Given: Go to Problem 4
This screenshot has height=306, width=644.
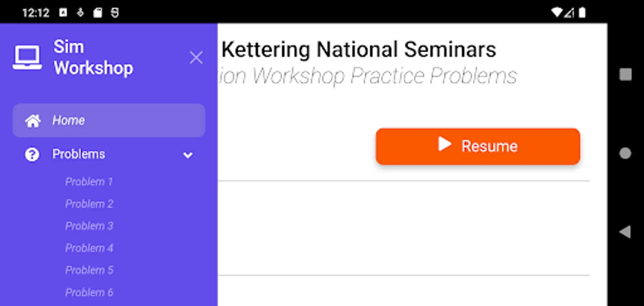Looking at the screenshot, I should pyautogui.click(x=89, y=248).
